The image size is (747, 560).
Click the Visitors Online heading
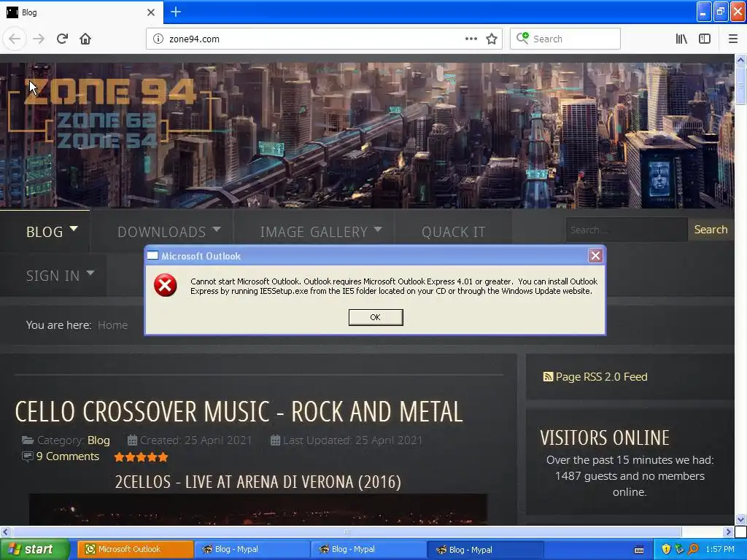click(605, 437)
